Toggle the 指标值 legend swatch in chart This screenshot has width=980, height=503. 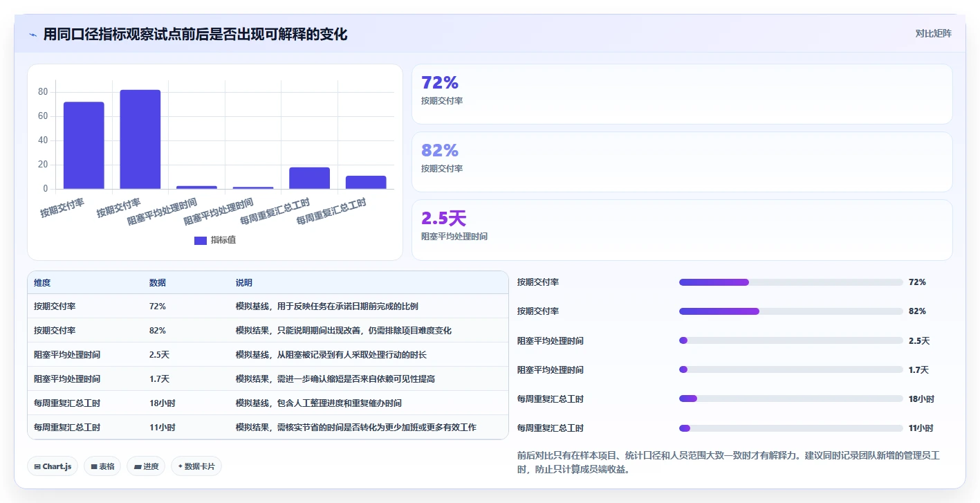point(200,240)
